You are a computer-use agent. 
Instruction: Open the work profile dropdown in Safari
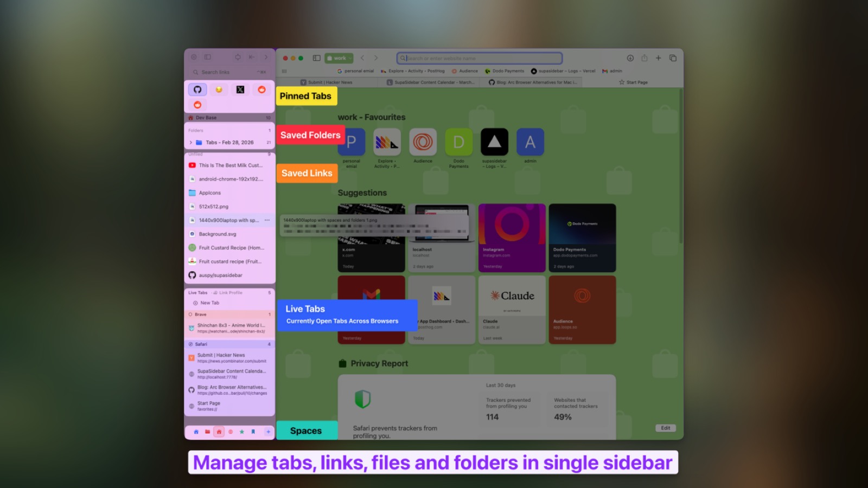(339, 58)
